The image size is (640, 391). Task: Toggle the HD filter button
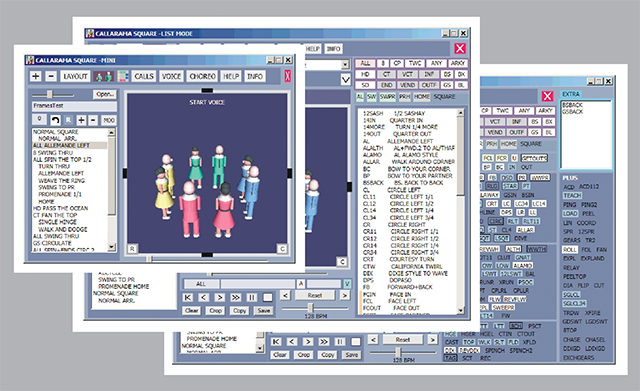coord(365,74)
